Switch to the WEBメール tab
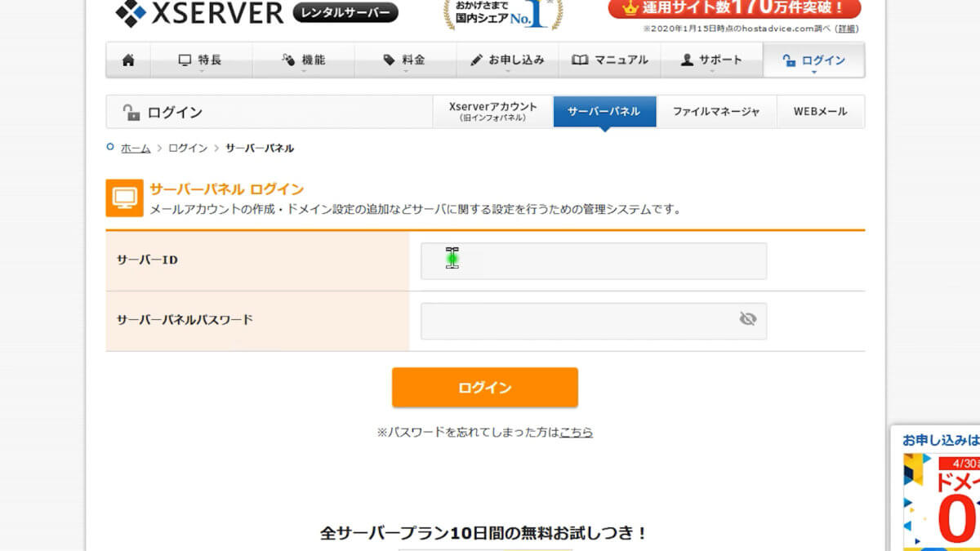The width and height of the screenshot is (980, 551). (820, 112)
